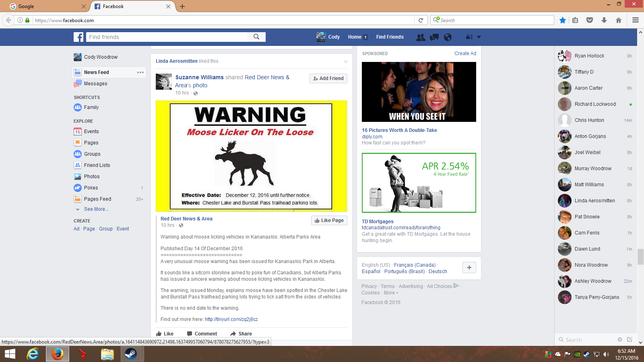The width and height of the screenshot is (644, 362).
Task: Open the privacy shortcuts icon
Action: 469,37
